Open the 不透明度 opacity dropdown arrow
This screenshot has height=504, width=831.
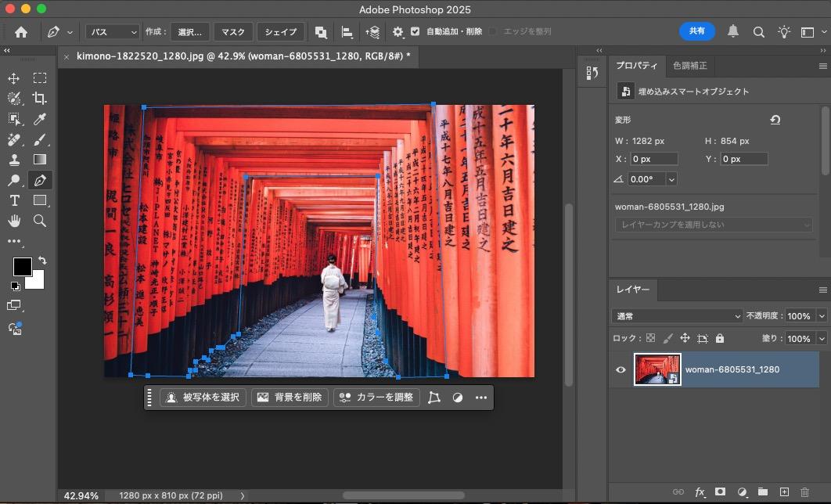(822, 316)
